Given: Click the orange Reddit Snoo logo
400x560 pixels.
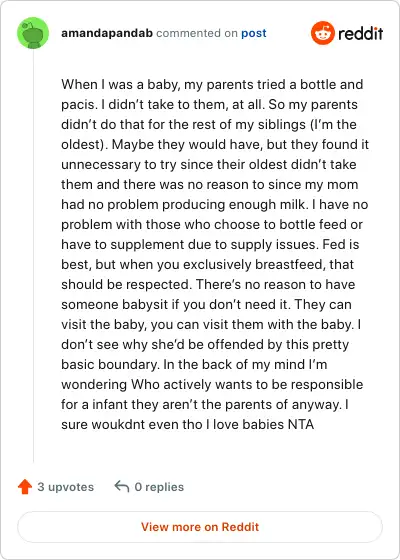Looking at the screenshot, I should (322, 33).
